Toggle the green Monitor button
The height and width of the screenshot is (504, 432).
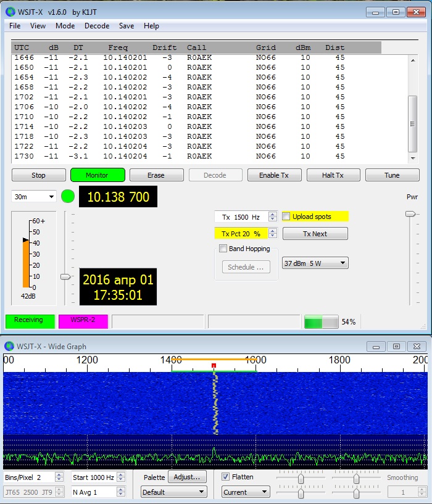coord(98,175)
